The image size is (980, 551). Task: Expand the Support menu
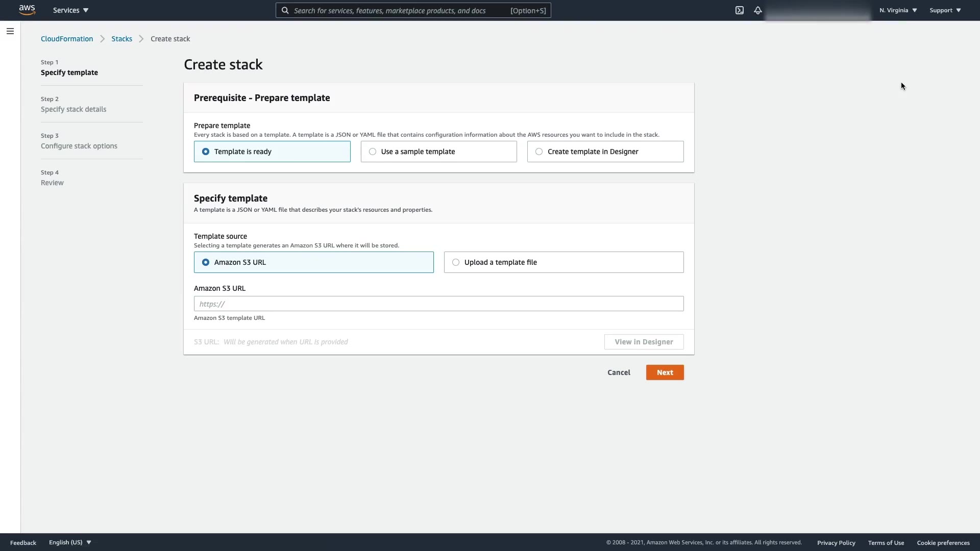click(945, 10)
